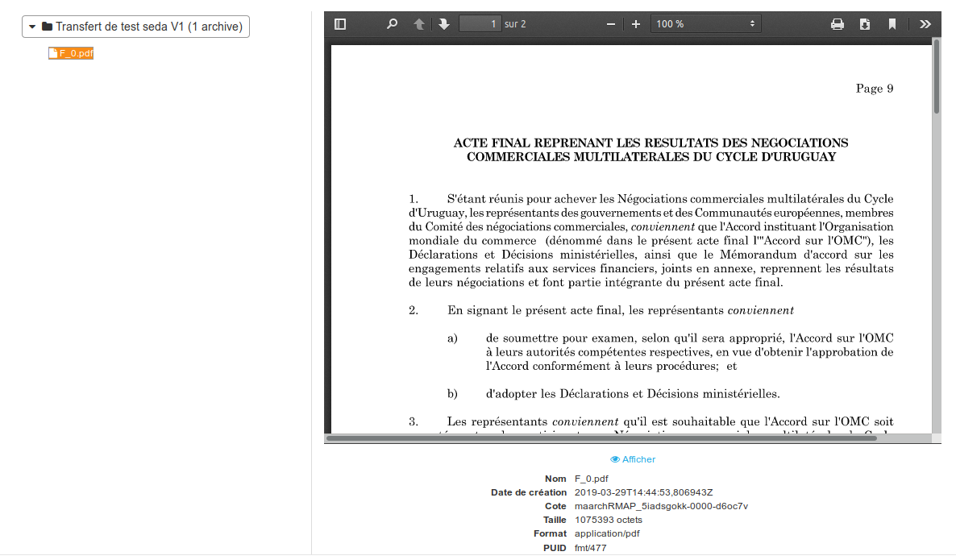Click the Cote value maarchRMAP_5iadsgokk-0000-d6oc7v

pyautogui.click(x=661, y=506)
